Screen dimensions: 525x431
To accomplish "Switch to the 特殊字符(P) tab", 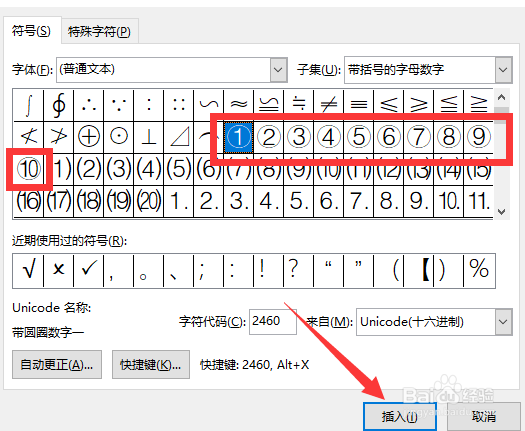I will tap(99, 32).
